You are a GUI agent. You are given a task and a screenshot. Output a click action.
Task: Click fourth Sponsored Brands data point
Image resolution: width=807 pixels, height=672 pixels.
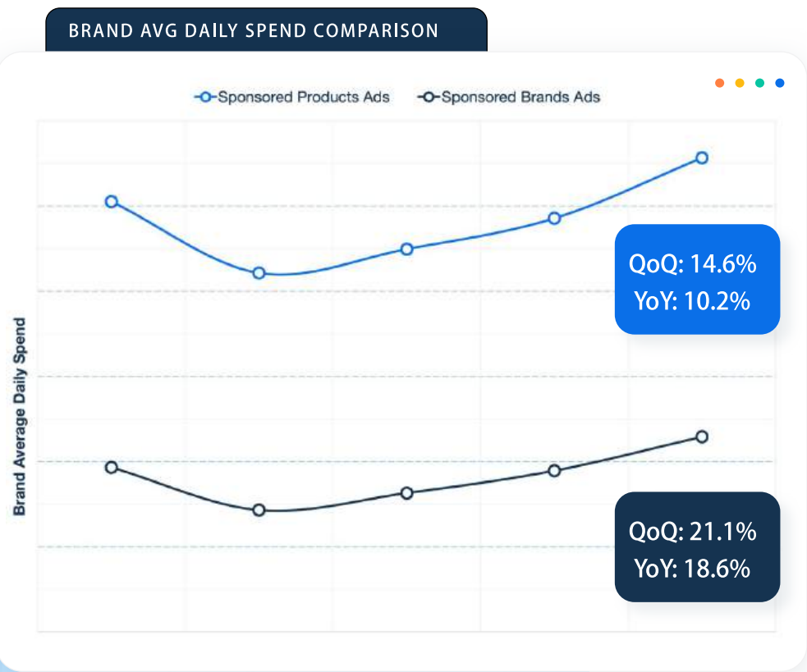click(x=554, y=470)
